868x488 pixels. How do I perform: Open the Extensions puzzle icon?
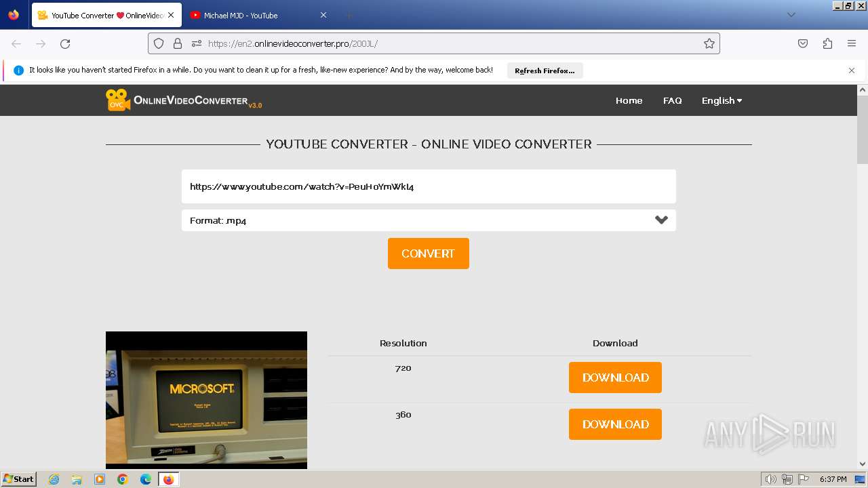pos(827,43)
